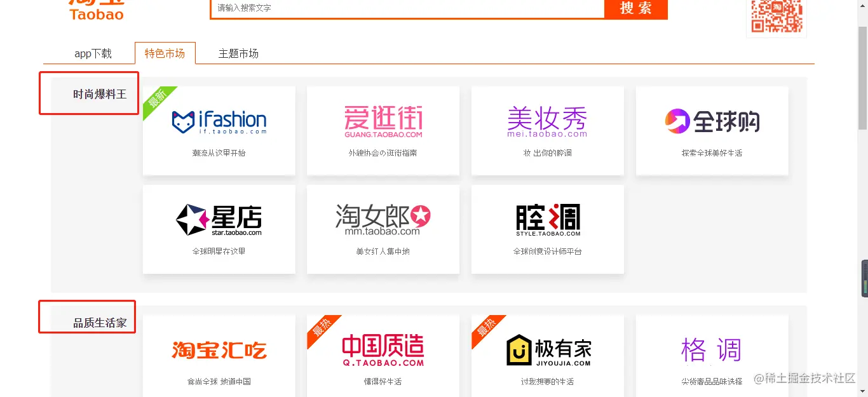Open the 美妆秀 mei.taobao.com logo
Viewport: 868px width, 397px height.
[547, 121]
